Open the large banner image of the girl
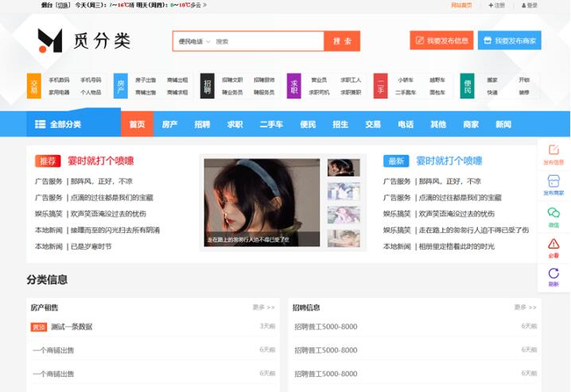This screenshot has width=571, height=392. point(262,203)
